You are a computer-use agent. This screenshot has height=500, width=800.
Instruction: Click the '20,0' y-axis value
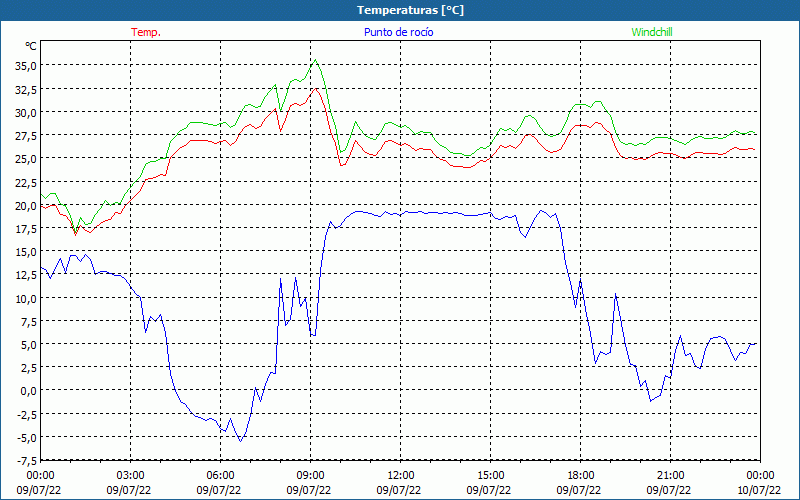[x=26, y=205]
